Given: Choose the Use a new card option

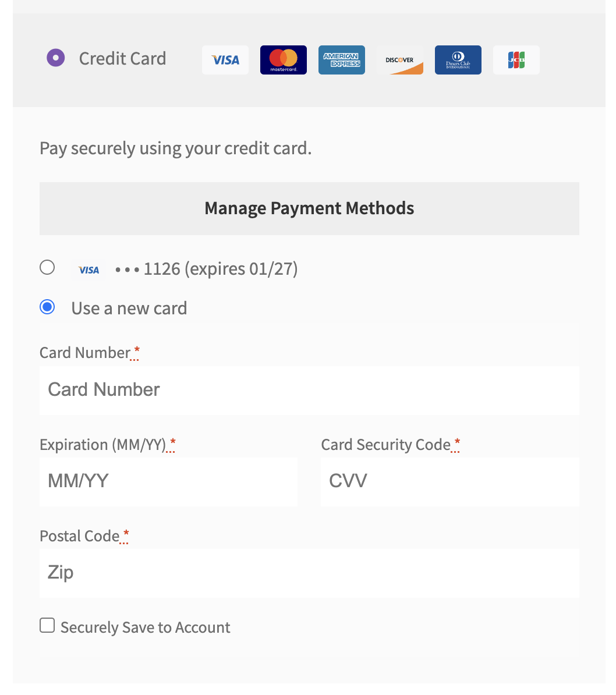Looking at the screenshot, I should point(47,307).
